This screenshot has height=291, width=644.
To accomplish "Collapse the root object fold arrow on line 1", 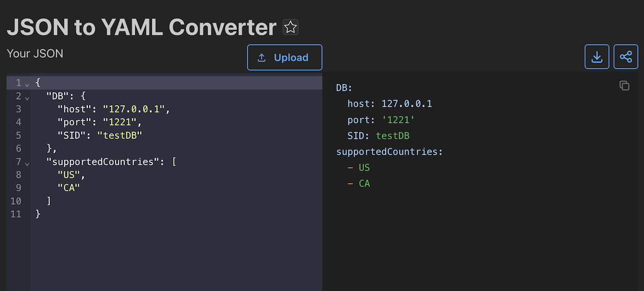I will pos(27,84).
